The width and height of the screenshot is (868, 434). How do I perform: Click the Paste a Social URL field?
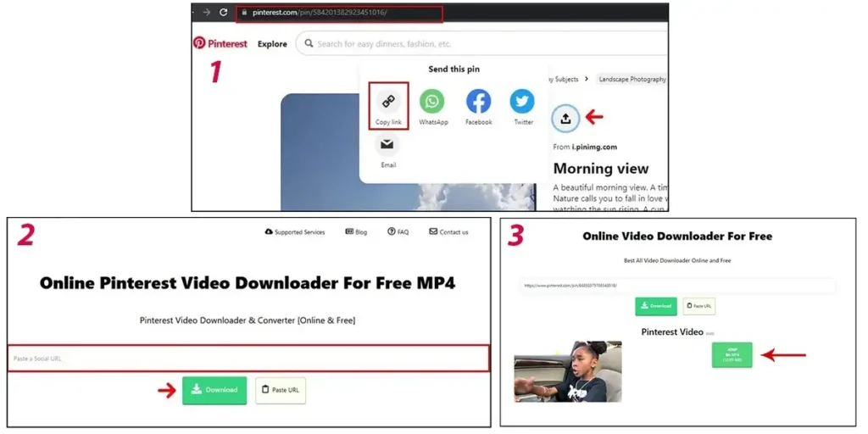[248, 359]
